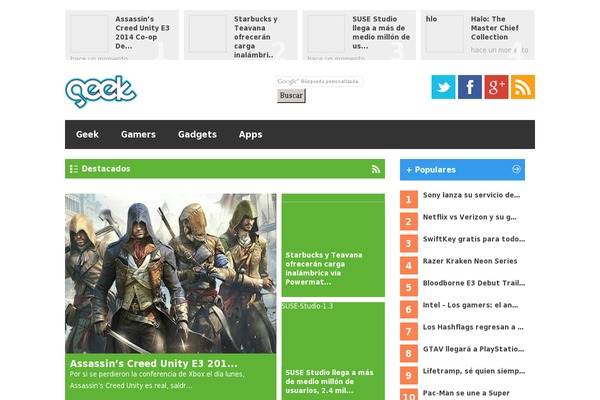This screenshot has height=400, width=600.
Task: Click the number 3 badge in Populares
Action: tap(409, 243)
